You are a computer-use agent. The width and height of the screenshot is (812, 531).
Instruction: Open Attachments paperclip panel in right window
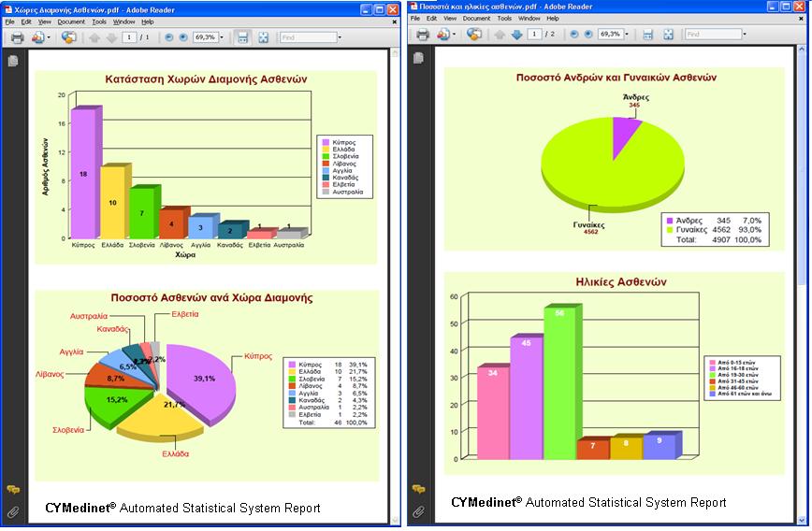(x=418, y=511)
